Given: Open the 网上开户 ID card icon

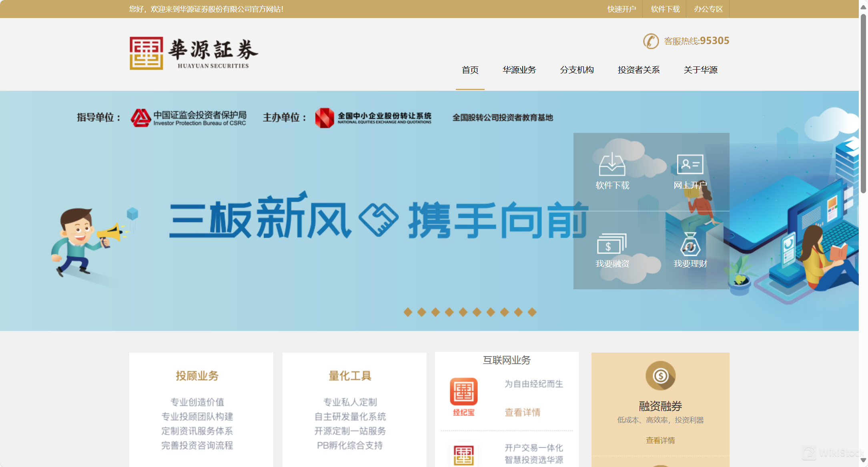Looking at the screenshot, I should click(690, 164).
